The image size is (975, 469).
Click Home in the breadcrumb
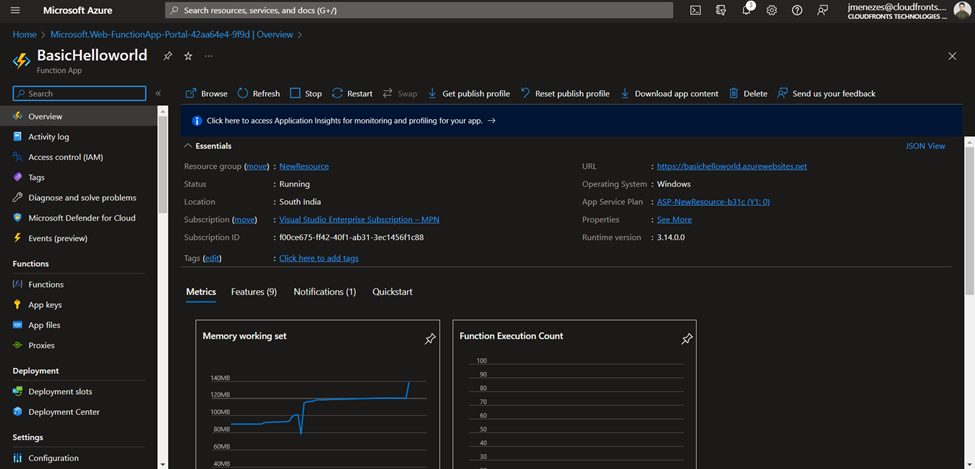pyautogui.click(x=24, y=35)
